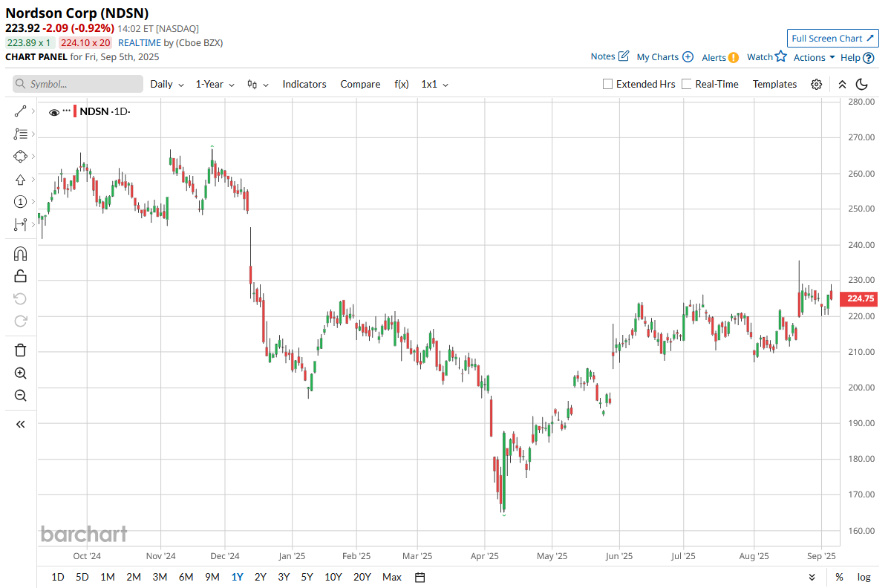Expand the Actions dropdown
This screenshot has width=891, height=588.
(815, 57)
